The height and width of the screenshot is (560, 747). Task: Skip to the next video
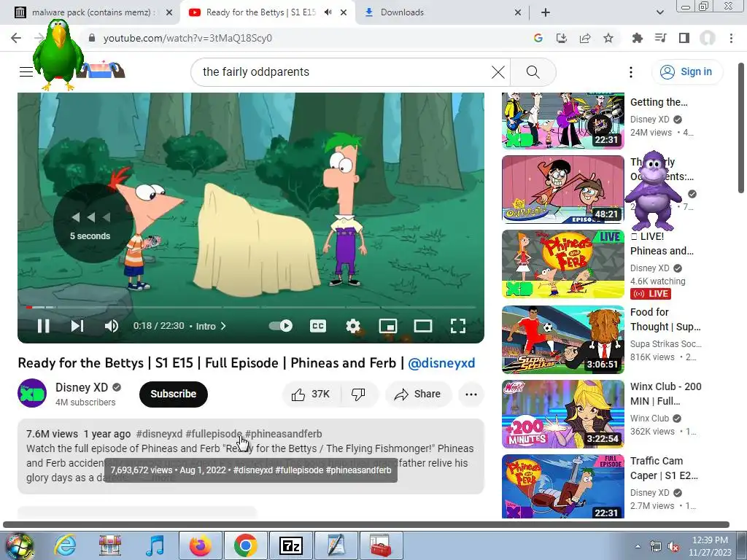[77, 326]
